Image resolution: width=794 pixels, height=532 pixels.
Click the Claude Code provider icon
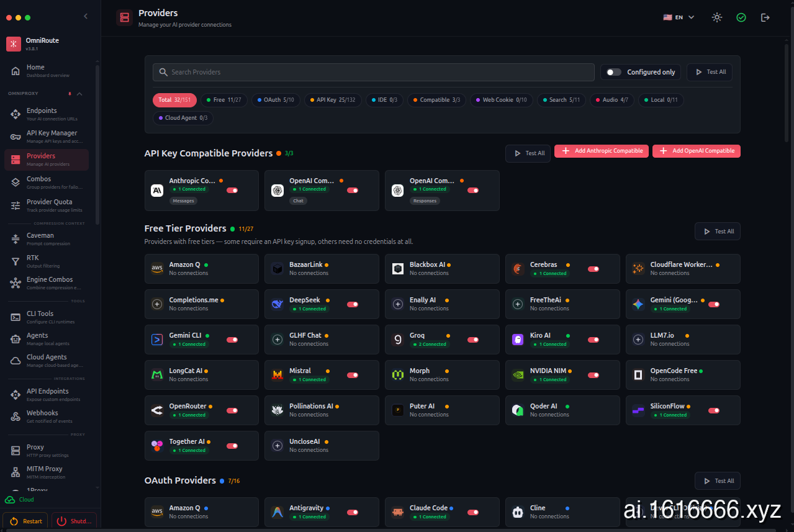[398, 512]
